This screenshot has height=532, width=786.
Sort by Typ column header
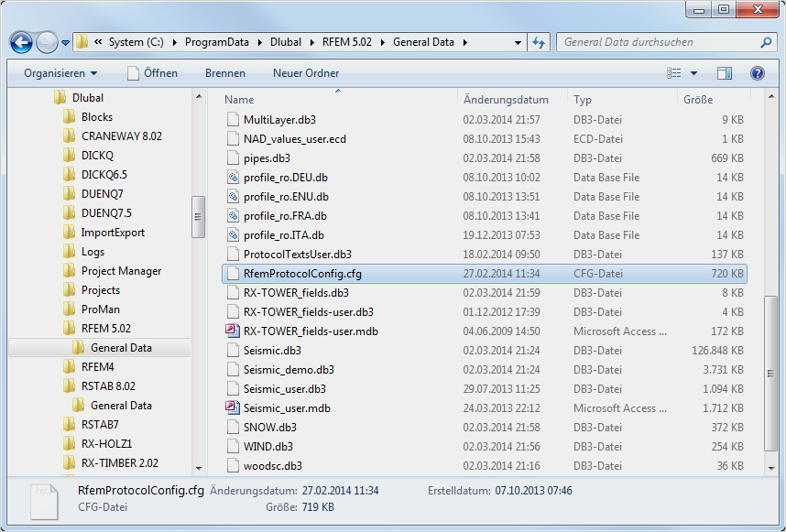[x=583, y=100]
